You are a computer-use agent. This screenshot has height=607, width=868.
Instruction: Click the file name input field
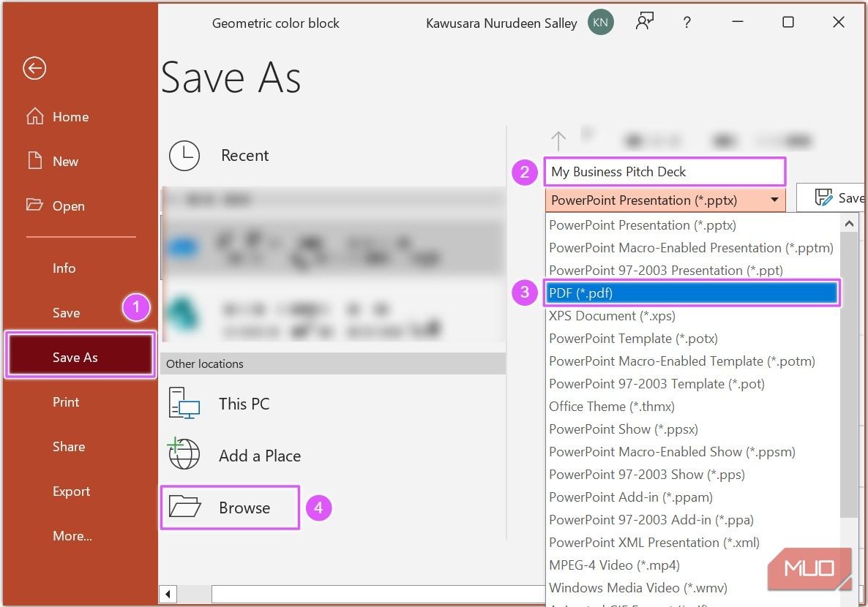[x=665, y=172]
